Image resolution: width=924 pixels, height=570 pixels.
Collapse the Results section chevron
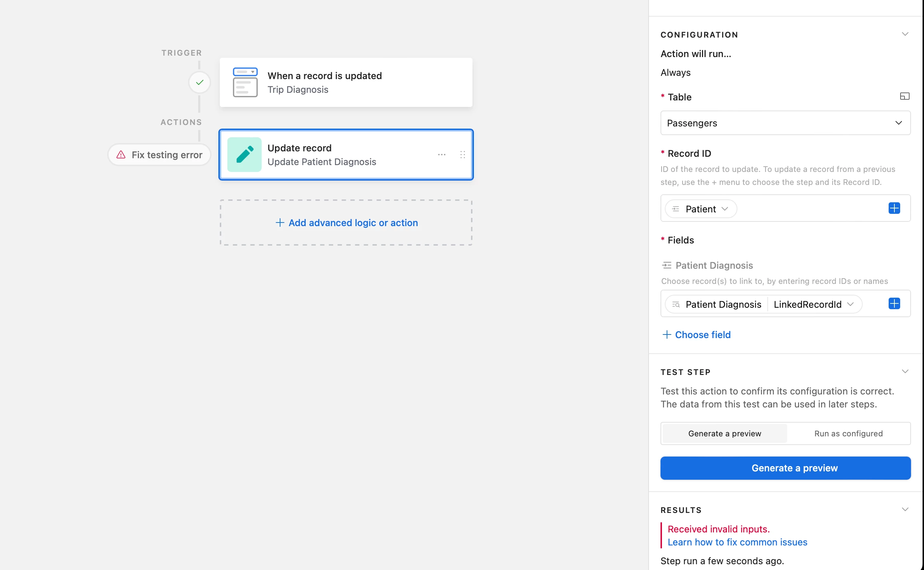pos(905,510)
